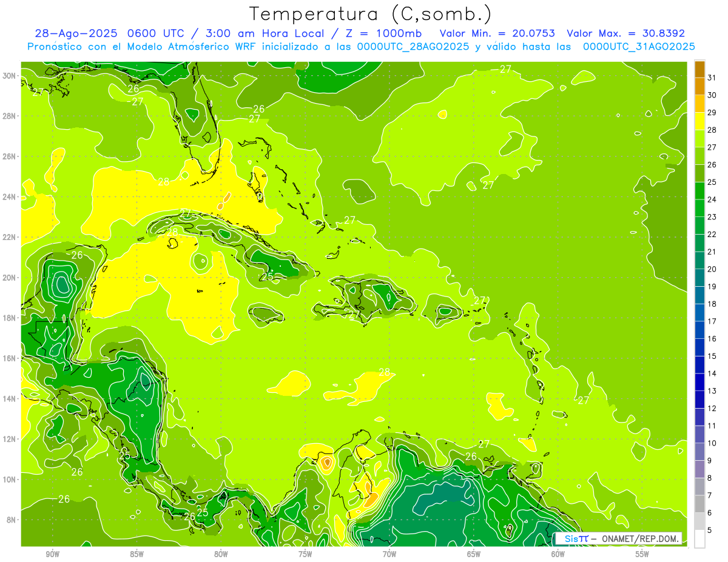Click the 'Temperatura (C,somb.)' map title
728x562 pixels.
(371, 14)
